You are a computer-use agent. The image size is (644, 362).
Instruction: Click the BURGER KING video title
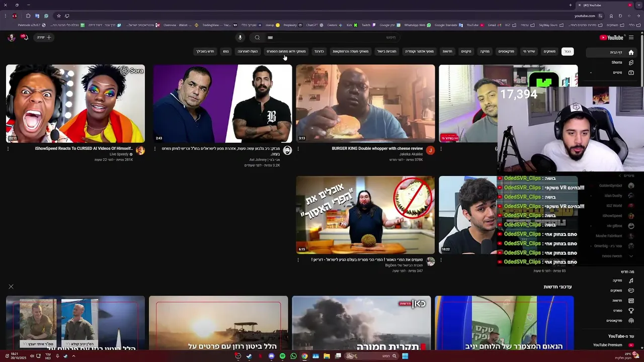(377, 149)
